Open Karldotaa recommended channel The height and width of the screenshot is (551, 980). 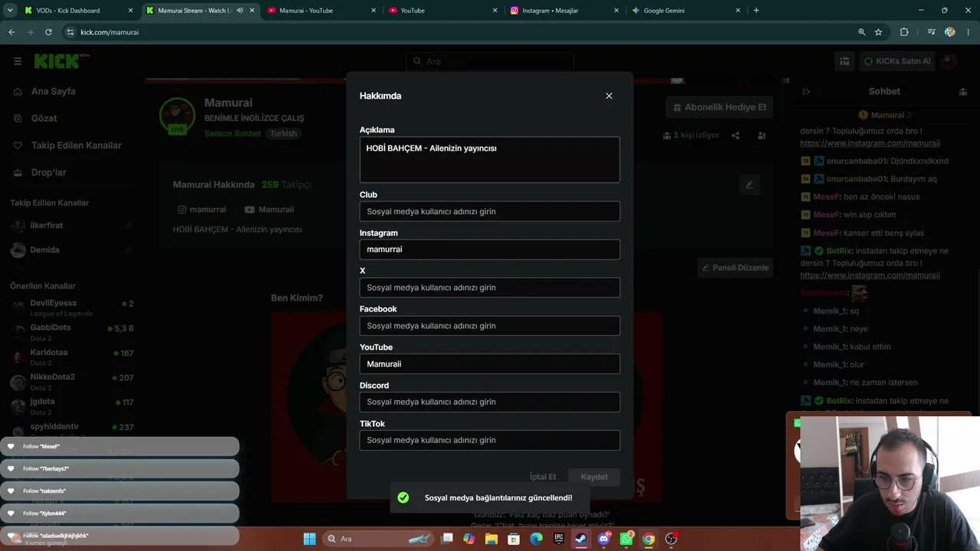point(72,357)
